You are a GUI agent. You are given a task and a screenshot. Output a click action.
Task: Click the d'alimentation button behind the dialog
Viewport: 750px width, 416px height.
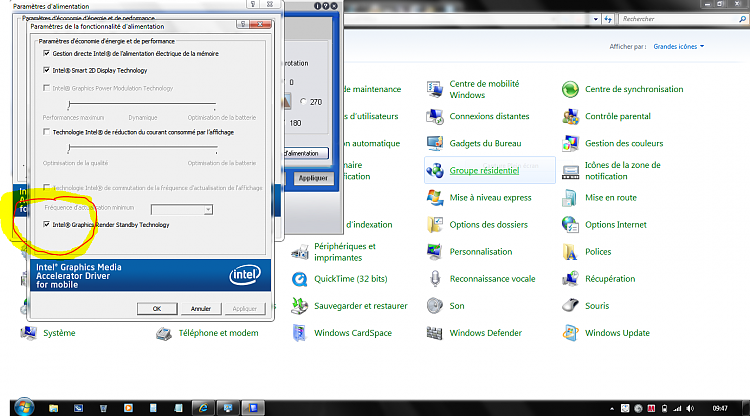[306, 153]
